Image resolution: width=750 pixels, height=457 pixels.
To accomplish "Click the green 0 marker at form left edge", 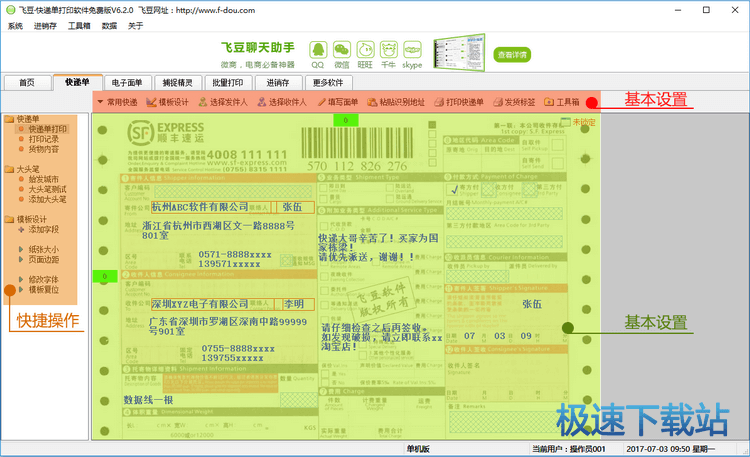I will 105,276.
